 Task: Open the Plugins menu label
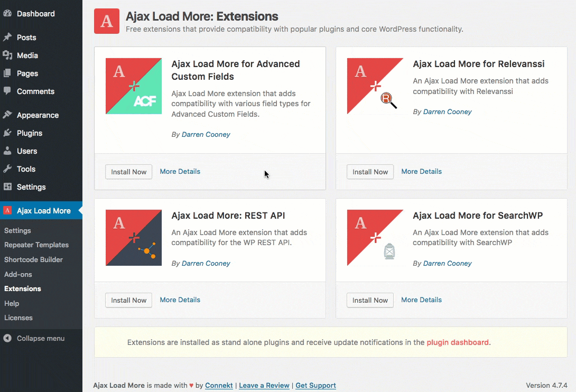30,133
